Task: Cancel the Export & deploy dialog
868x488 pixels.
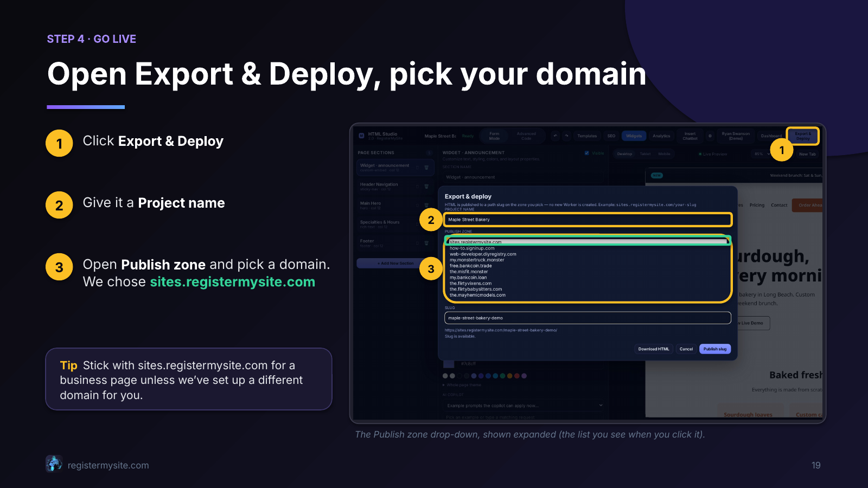Action: click(686, 349)
